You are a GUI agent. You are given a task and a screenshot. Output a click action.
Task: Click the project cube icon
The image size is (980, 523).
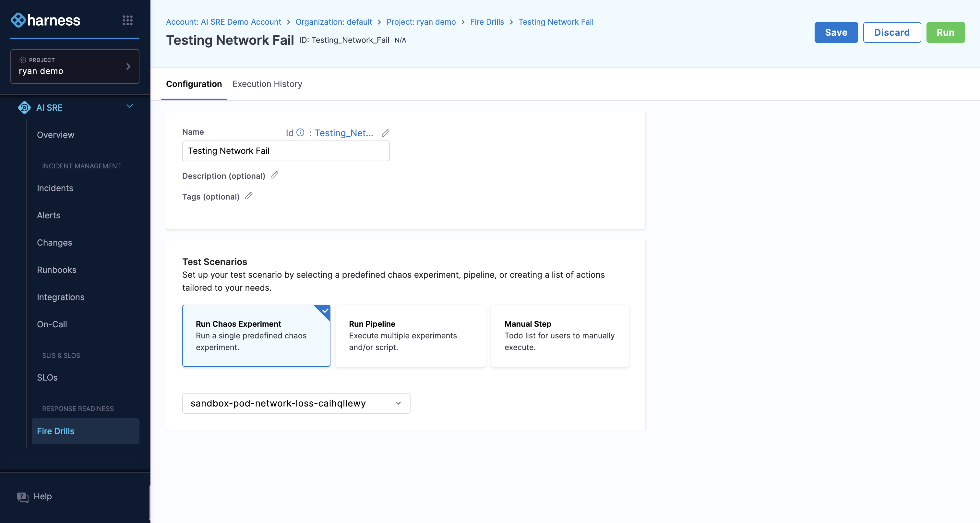pyautogui.click(x=22, y=60)
